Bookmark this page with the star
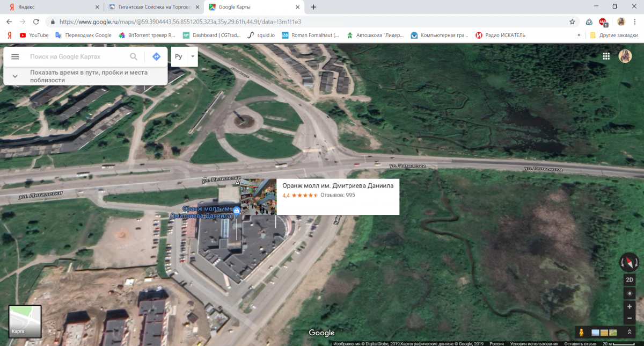 (x=572, y=22)
